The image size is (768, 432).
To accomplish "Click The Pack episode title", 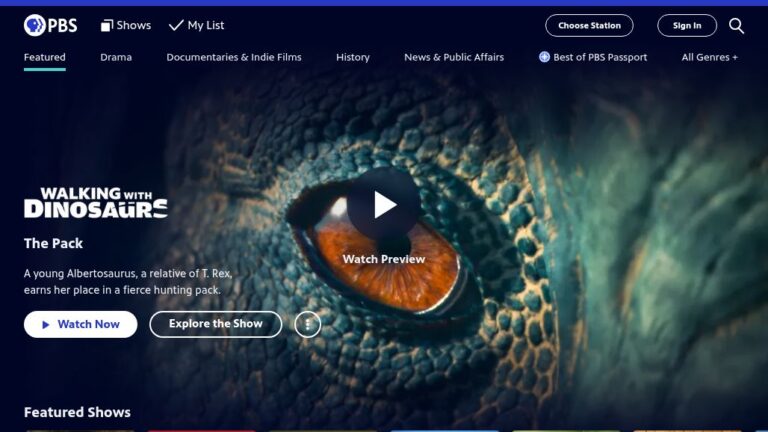I will click(53, 243).
